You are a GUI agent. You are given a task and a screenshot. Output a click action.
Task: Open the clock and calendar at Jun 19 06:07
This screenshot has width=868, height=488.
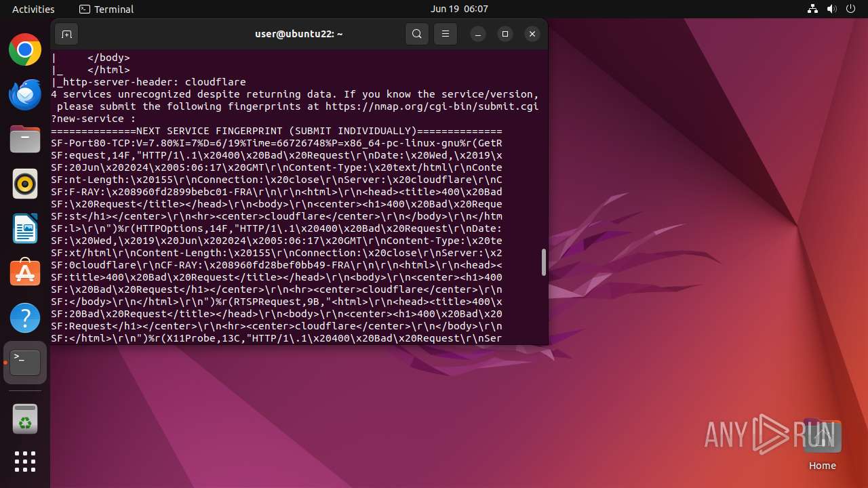[459, 9]
